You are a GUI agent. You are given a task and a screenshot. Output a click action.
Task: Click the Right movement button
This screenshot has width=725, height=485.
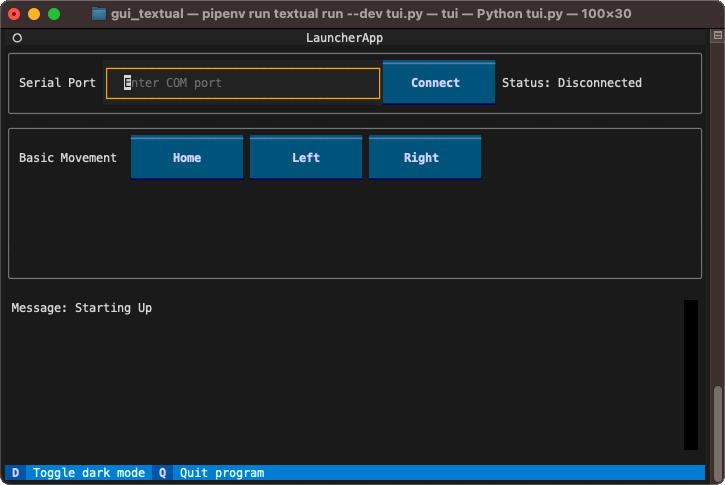424,158
